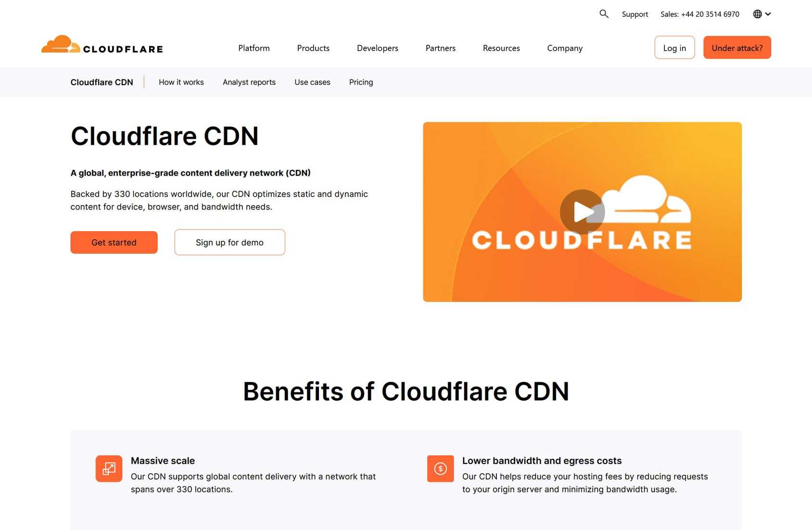Click the dollar bandwidth costs icon
Image resolution: width=812 pixels, height=530 pixels.
click(440, 468)
